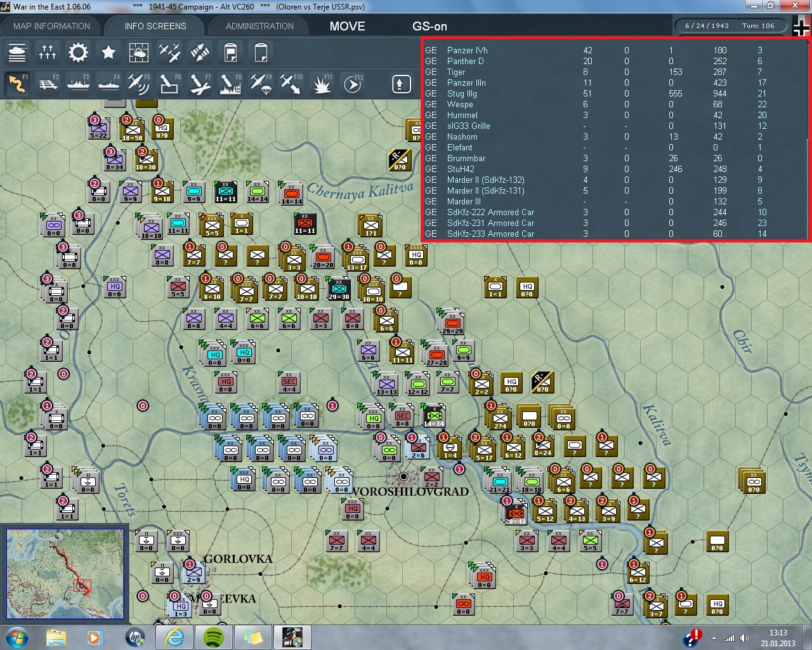
Task: Click the up-arrow button in toolbar
Action: click(x=401, y=84)
